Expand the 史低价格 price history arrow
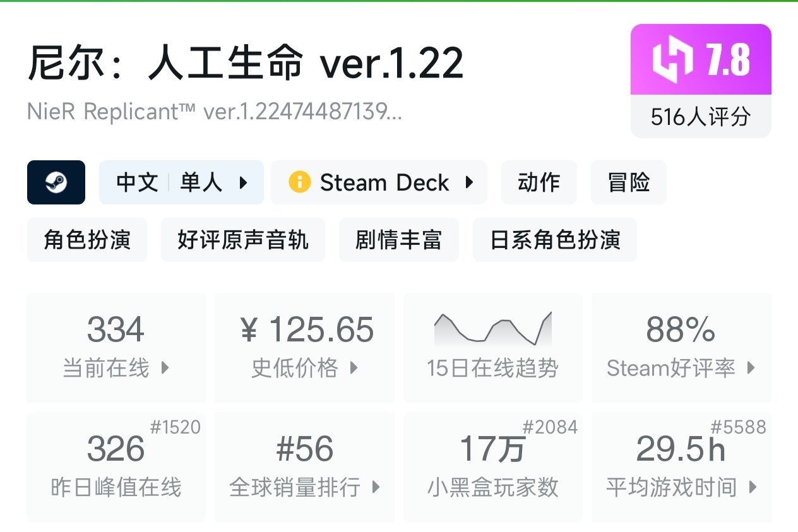This screenshot has width=798, height=532. pos(354,368)
